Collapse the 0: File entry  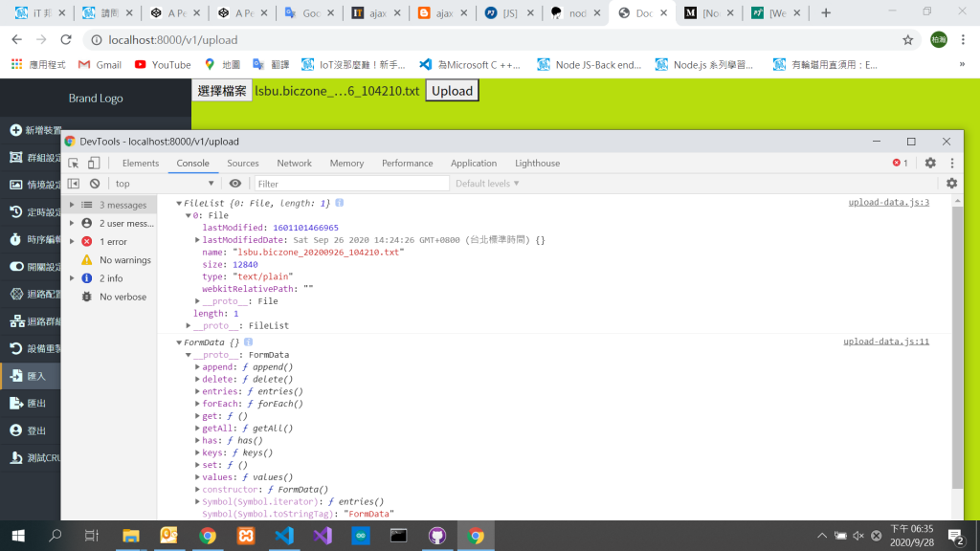189,215
